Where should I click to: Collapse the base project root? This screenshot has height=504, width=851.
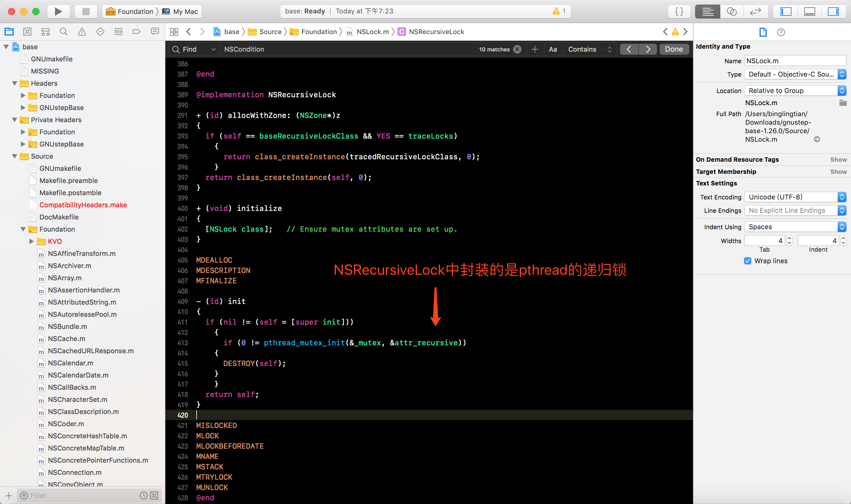tap(6, 47)
